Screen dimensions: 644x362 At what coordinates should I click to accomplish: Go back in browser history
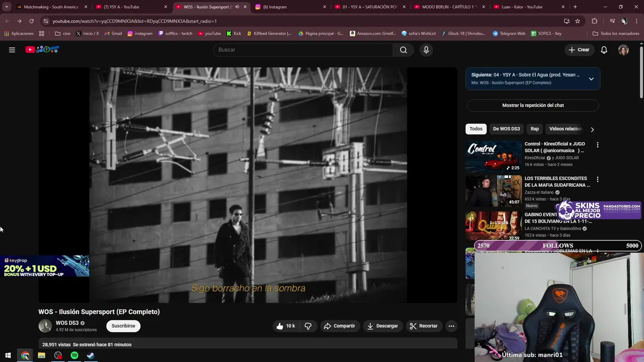click(7, 21)
